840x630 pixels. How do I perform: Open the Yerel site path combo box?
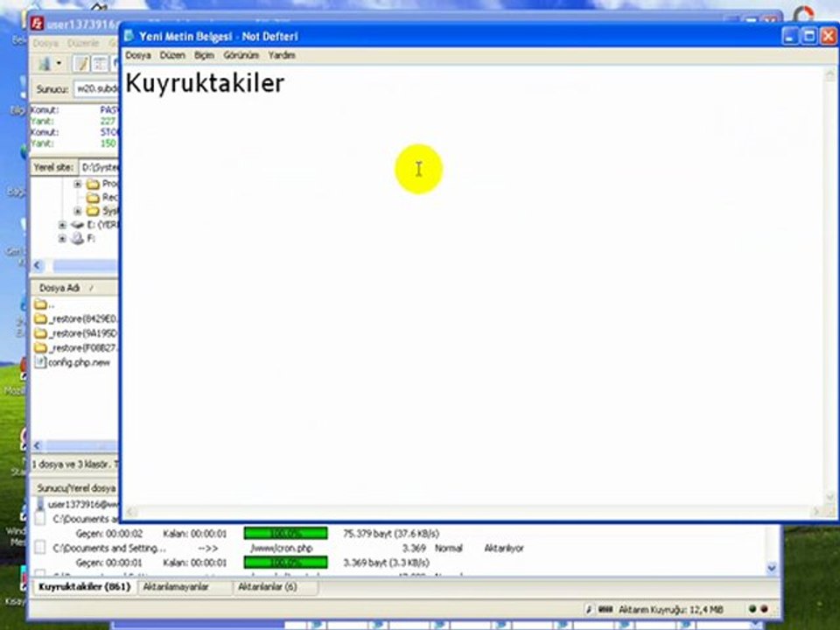pyautogui.click(x=99, y=168)
